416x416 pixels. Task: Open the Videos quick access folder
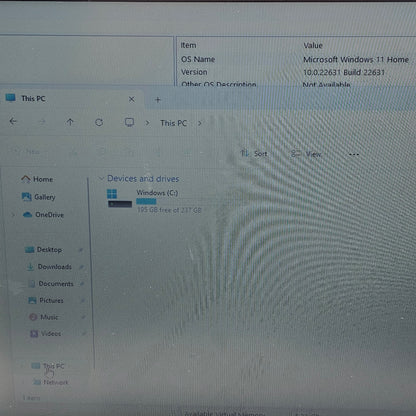[51, 333]
